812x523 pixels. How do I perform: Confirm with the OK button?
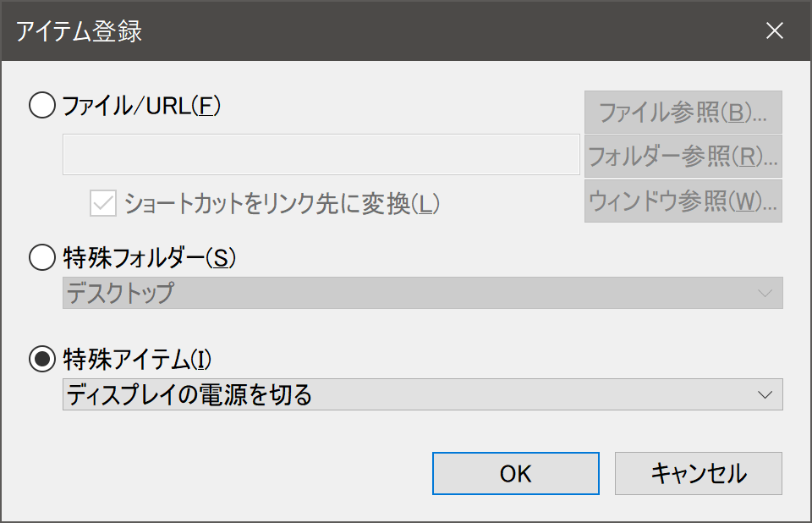click(x=515, y=473)
